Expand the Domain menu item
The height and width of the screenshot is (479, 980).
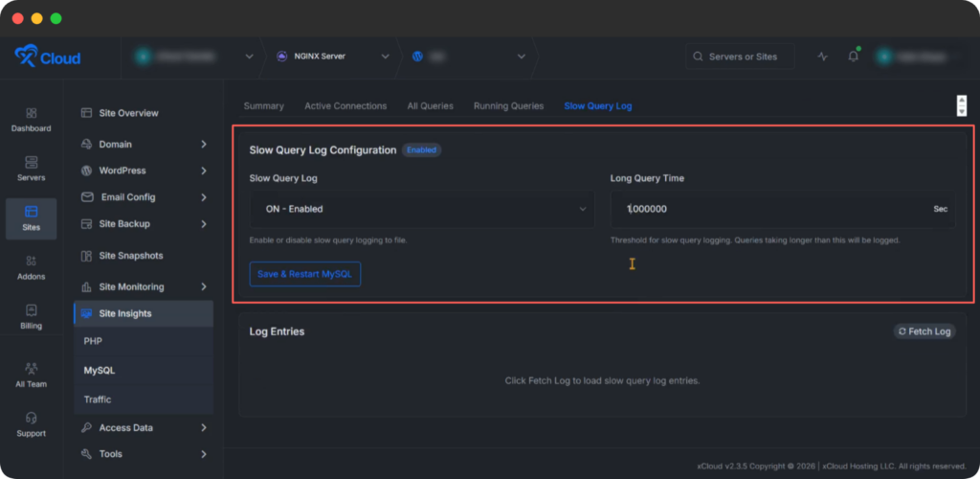[144, 145]
